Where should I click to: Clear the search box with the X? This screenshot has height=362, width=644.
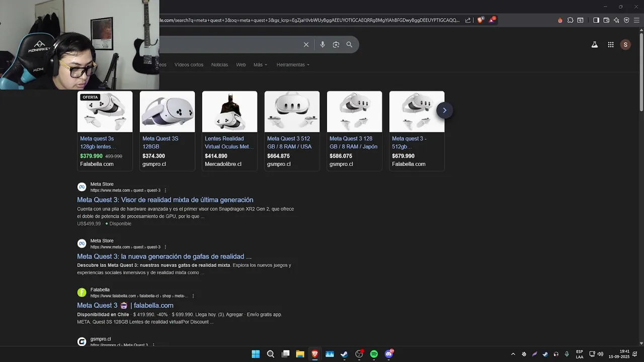pyautogui.click(x=306, y=45)
